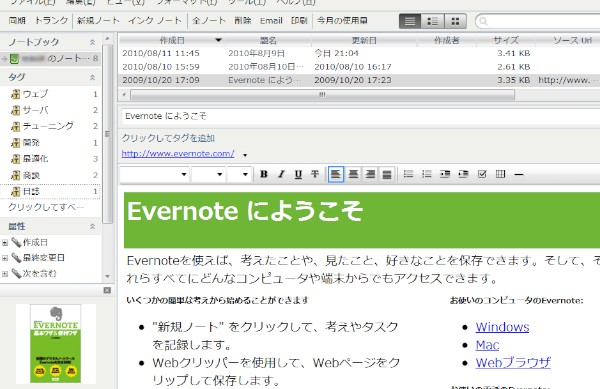Expand the 最終変更日 attribute
This screenshot has width=600, height=389.
[x=5, y=258]
